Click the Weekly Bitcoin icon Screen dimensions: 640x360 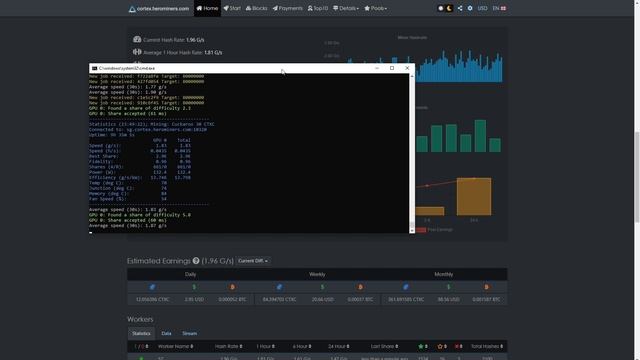[360, 287]
